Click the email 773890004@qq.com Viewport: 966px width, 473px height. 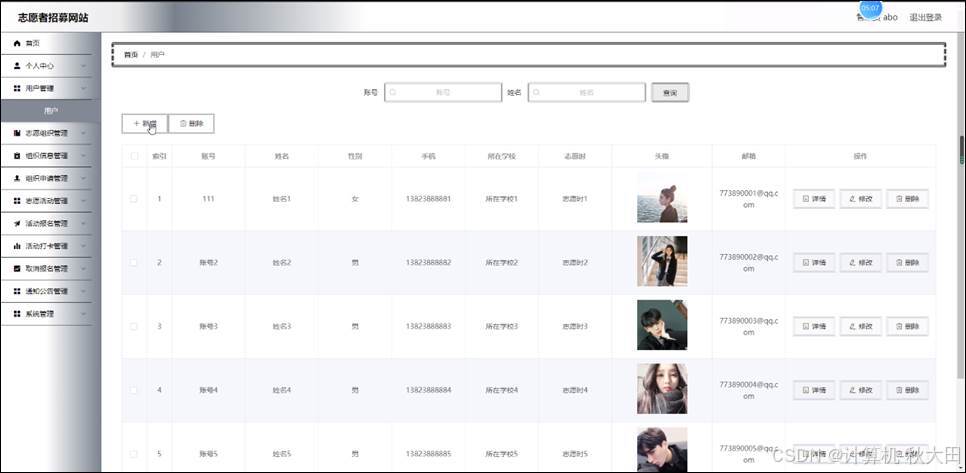749,390
